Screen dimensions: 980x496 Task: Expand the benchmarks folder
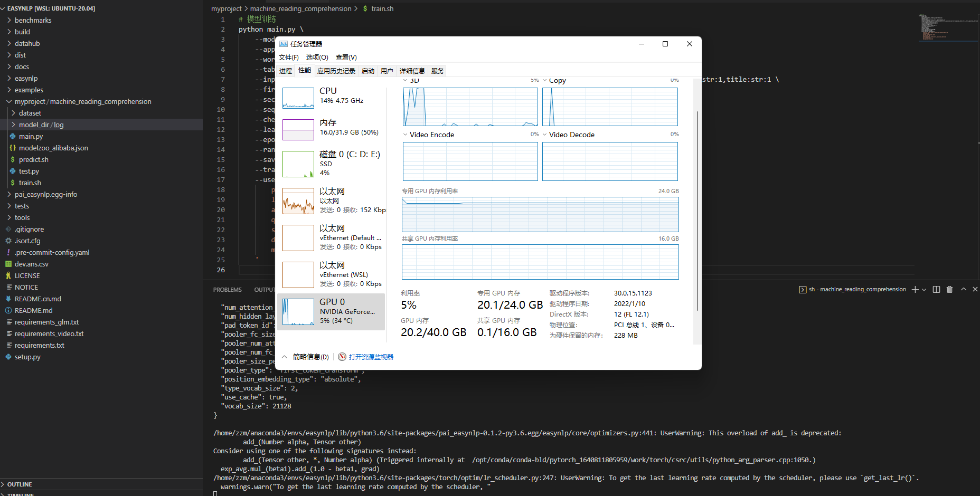(101, 20)
